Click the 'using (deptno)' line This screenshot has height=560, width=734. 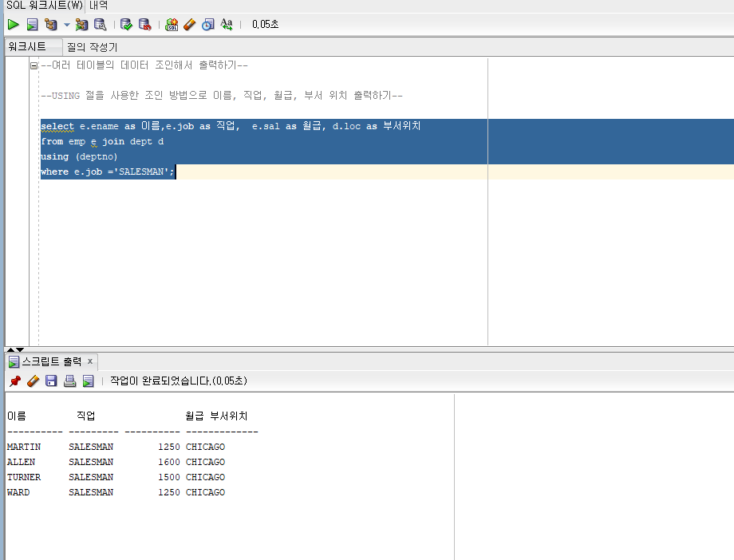[79, 156]
